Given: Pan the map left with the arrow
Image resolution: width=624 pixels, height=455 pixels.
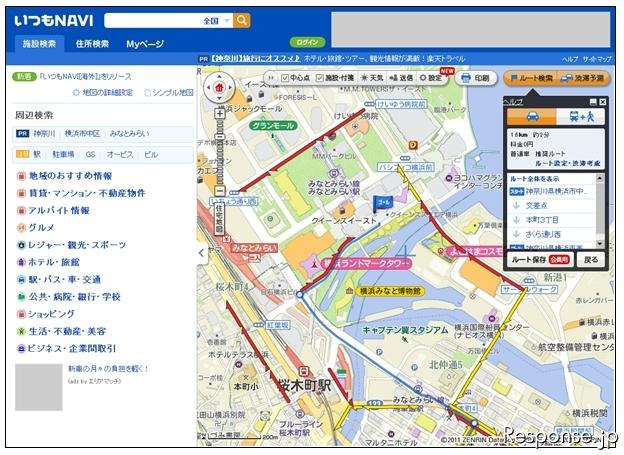Looking at the screenshot, I should click(x=208, y=87).
